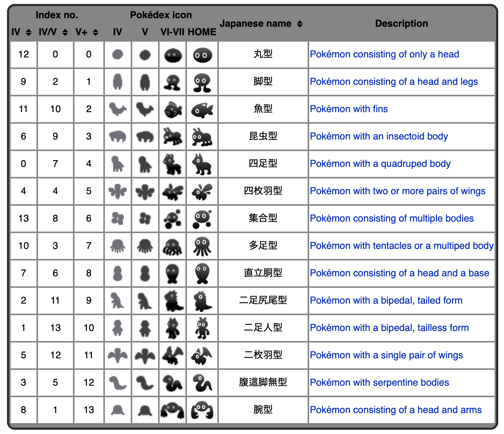Click the Gen V bipedal tailed icon
Screen dimensions: 504x434
pyautogui.click(x=145, y=301)
